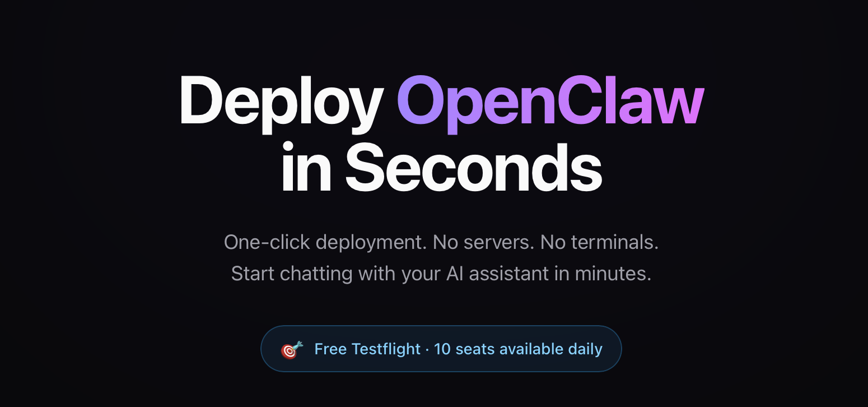Click the 'AI assistant' words in subtitle

[497, 274]
